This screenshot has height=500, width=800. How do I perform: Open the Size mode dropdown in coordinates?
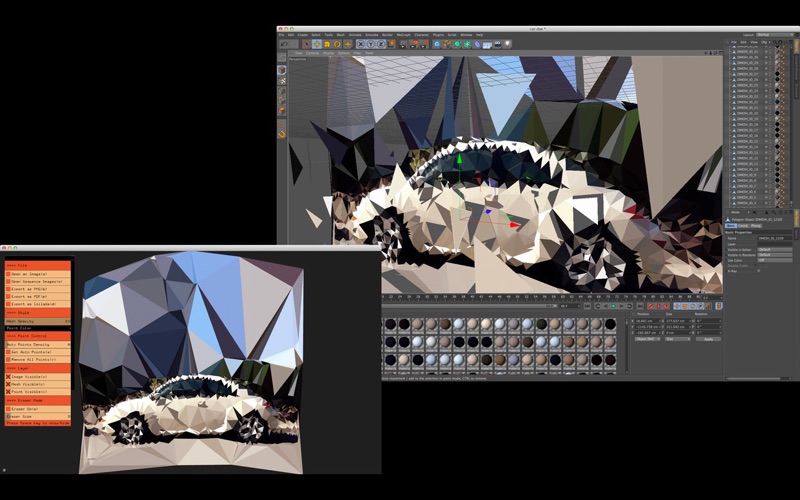(x=678, y=339)
